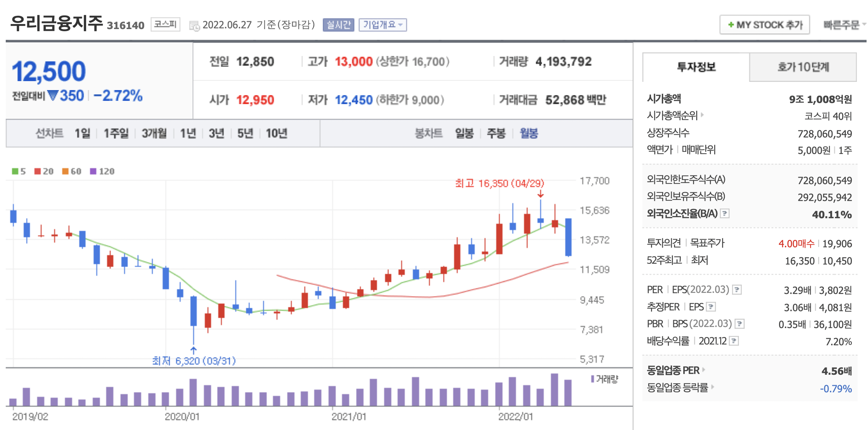Click the help icon beside 외국인소진율(B/A)
The height and width of the screenshot is (430, 868).
pos(725,214)
